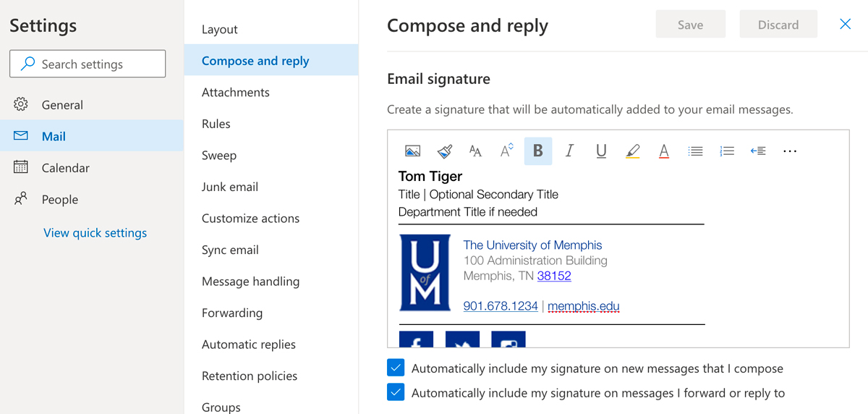
Task: Select Automatic replies in the mail menu
Action: click(248, 345)
